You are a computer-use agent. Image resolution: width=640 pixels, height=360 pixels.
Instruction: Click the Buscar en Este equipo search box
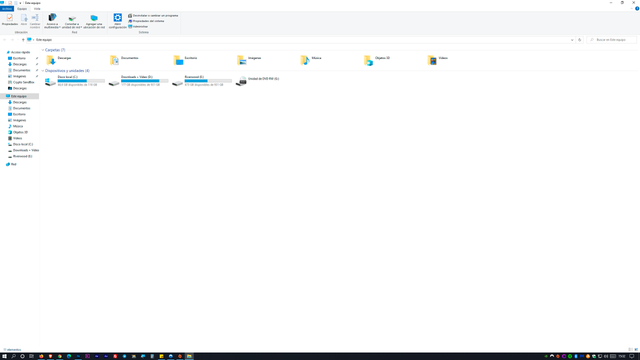click(611, 40)
